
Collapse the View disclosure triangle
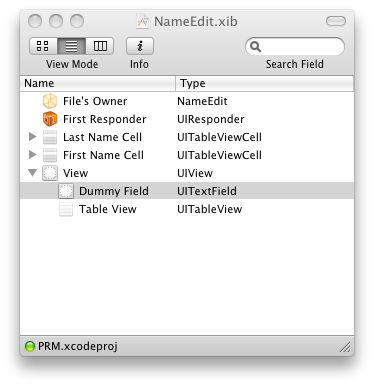coord(32,173)
